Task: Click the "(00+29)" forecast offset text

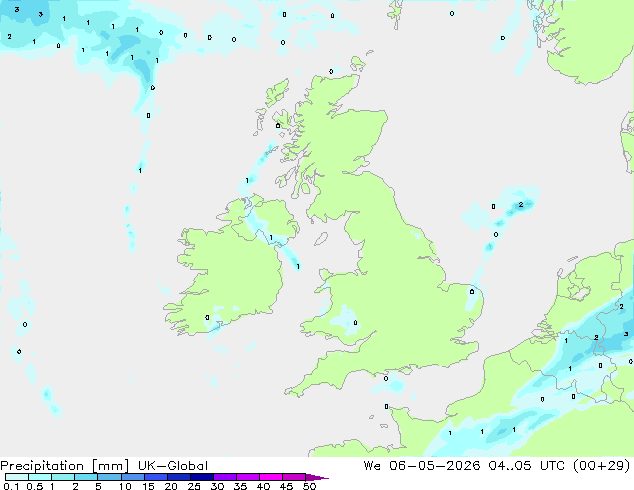Action: [x=602, y=466]
